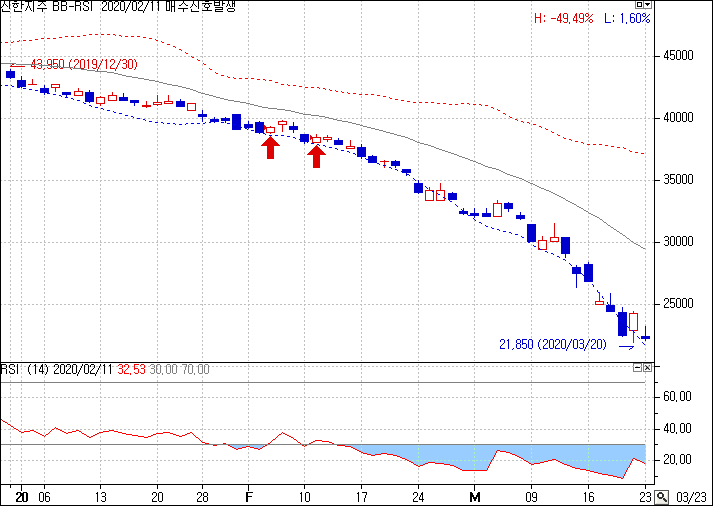Click date axis label '09'

point(531,497)
